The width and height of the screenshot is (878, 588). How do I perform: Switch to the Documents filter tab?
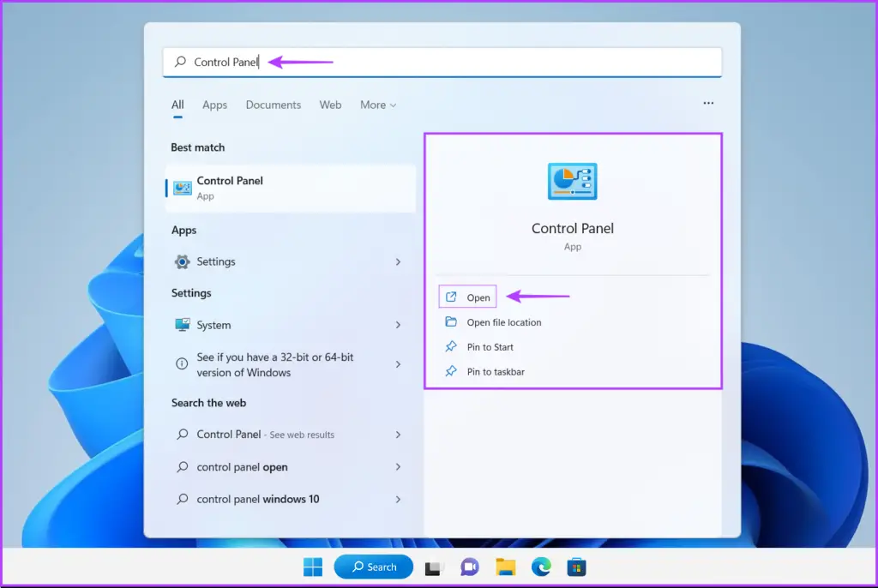click(274, 105)
